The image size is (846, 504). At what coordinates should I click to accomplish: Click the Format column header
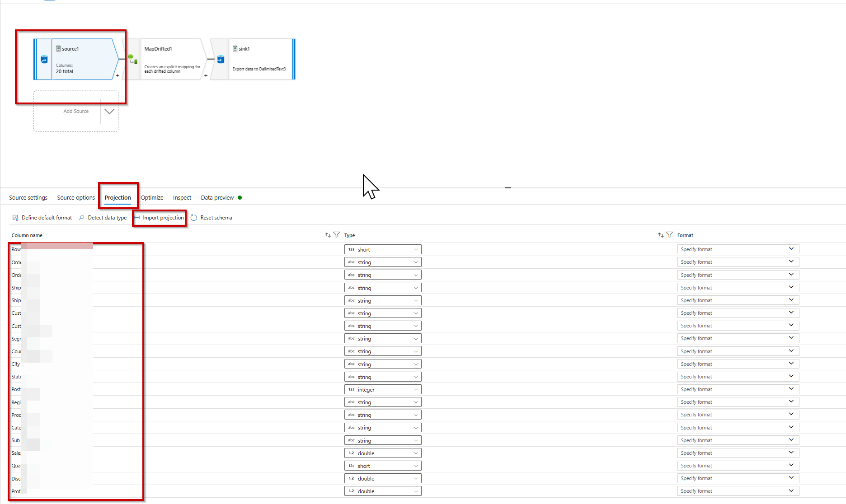[685, 235]
